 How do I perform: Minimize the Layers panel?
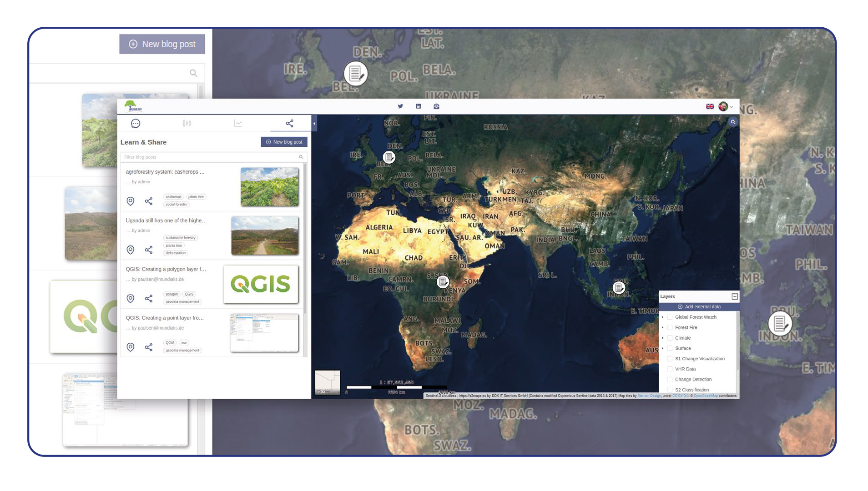click(x=734, y=296)
